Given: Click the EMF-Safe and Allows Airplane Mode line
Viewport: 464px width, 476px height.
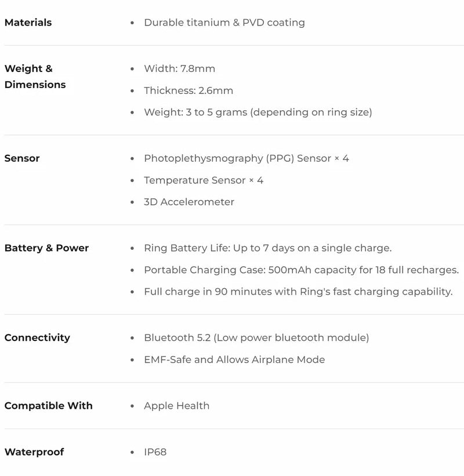Looking at the screenshot, I should (234, 359).
